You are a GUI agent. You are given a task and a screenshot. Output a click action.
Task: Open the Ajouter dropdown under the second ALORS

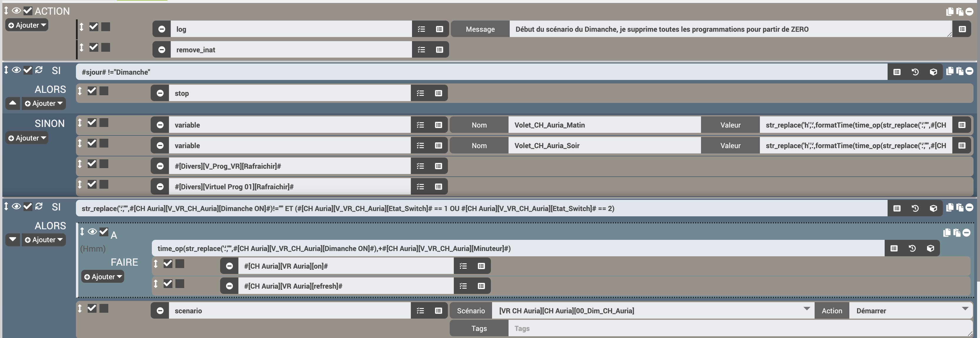(44, 240)
